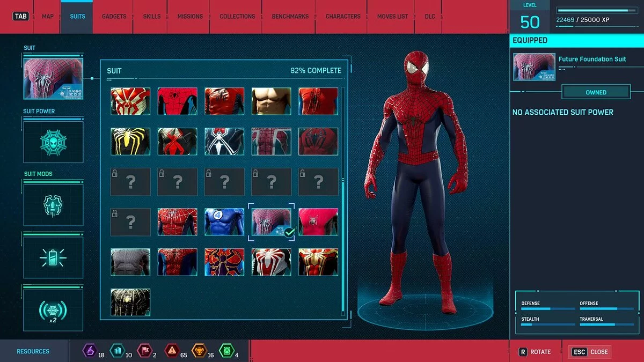Go to the Moves List tab

[x=392, y=17]
